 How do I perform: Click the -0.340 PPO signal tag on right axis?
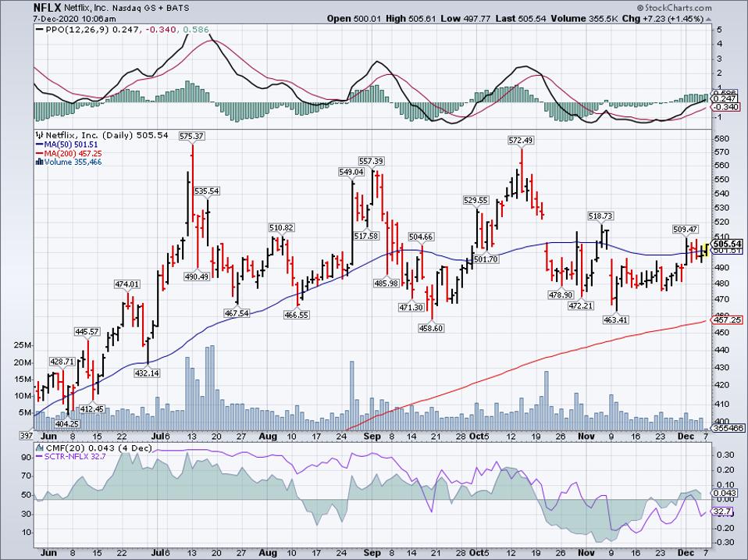(x=726, y=107)
